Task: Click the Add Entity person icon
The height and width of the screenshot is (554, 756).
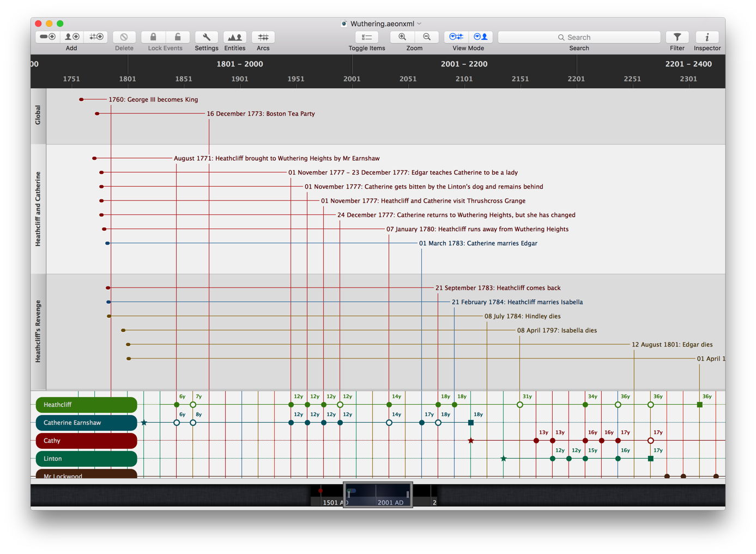Action: point(71,37)
